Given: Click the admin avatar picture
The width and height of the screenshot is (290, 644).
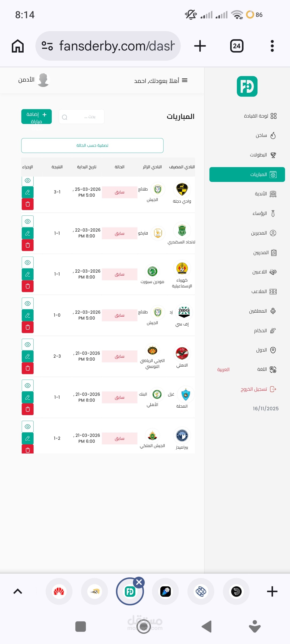Looking at the screenshot, I should (43, 80).
